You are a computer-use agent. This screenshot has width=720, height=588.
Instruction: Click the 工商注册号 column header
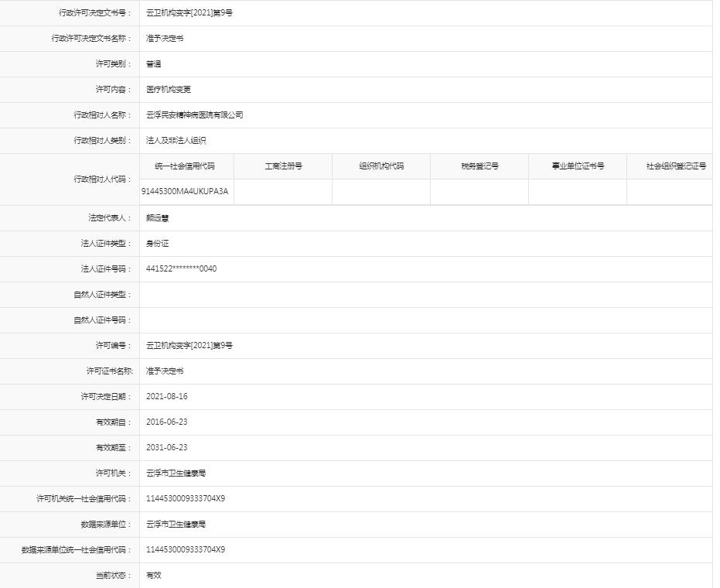[x=284, y=166]
